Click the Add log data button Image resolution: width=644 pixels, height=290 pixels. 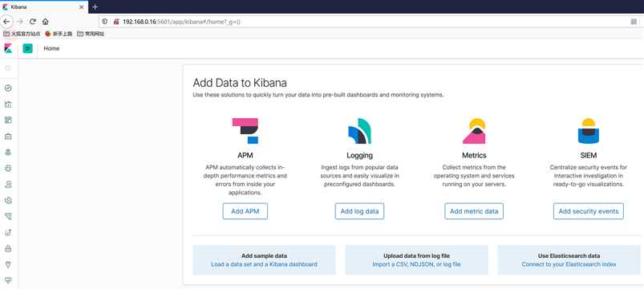[x=360, y=211]
